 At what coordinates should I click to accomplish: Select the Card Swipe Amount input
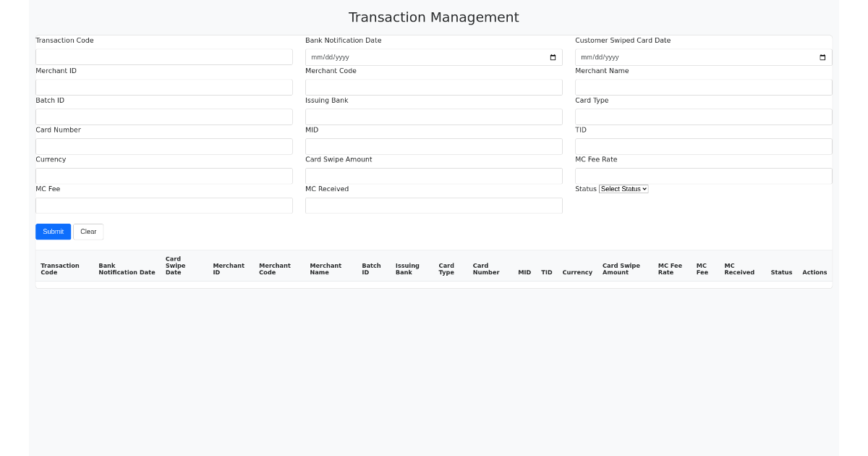(434, 175)
